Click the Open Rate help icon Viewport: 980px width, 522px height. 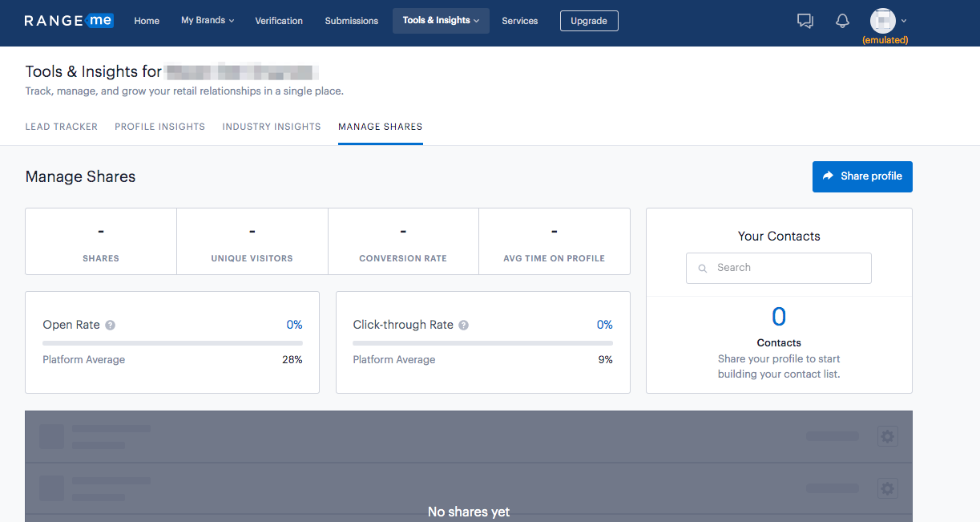[111, 326]
